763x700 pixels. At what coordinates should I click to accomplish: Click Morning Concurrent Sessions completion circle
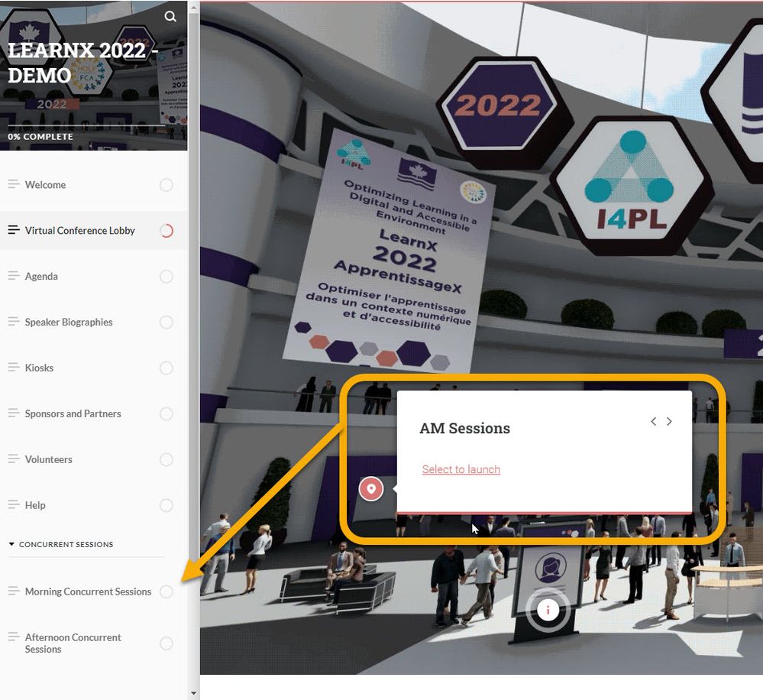point(167,591)
